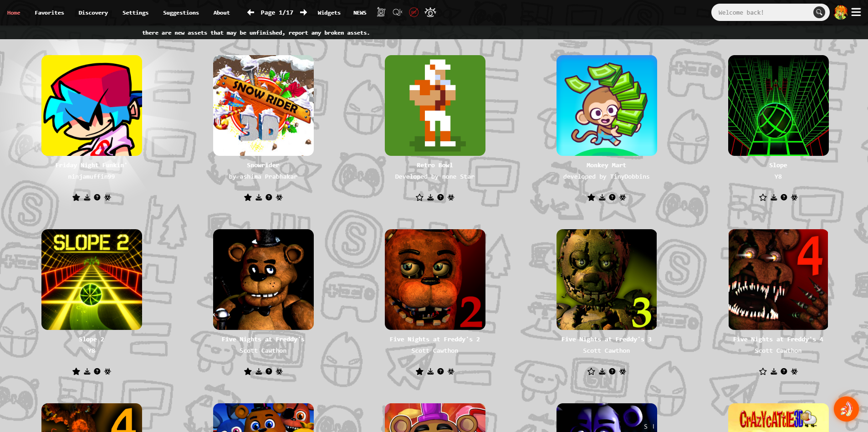Viewport: 868px width, 432px height.
Task: Unfavorite Friday Night Funkin' star
Action: (76, 197)
